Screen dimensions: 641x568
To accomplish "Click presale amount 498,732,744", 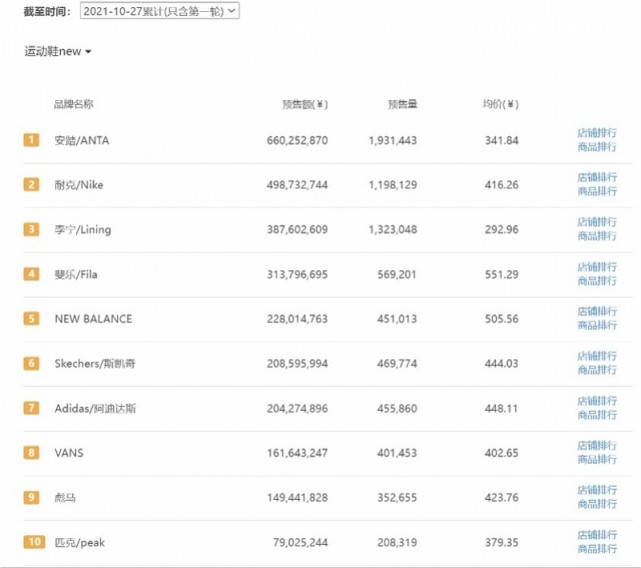I will pyautogui.click(x=297, y=185).
